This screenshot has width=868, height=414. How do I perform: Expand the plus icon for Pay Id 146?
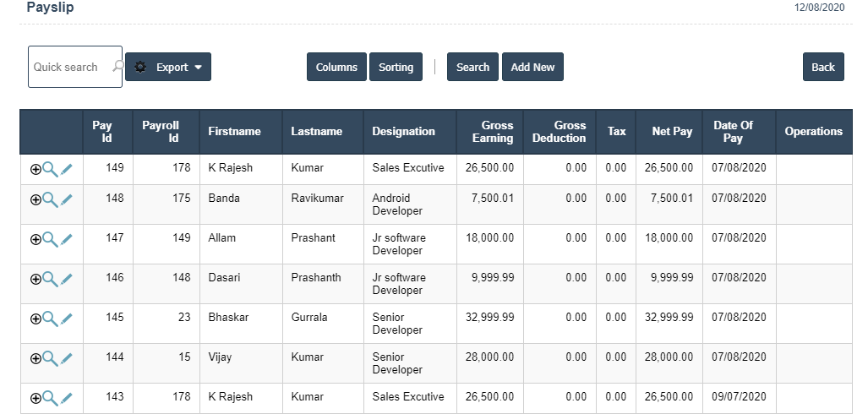pyautogui.click(x=35, y=279)
